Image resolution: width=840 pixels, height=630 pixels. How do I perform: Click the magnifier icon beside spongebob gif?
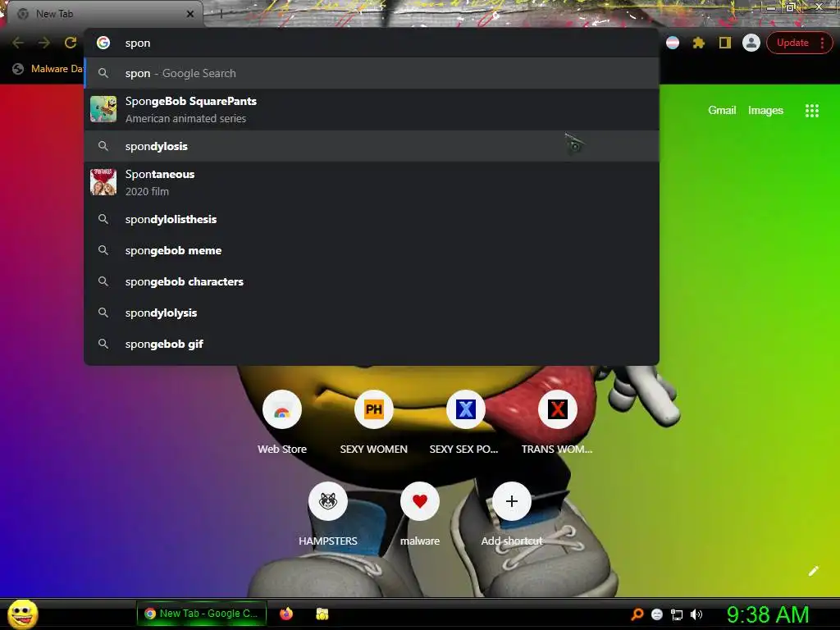point(103,344)
